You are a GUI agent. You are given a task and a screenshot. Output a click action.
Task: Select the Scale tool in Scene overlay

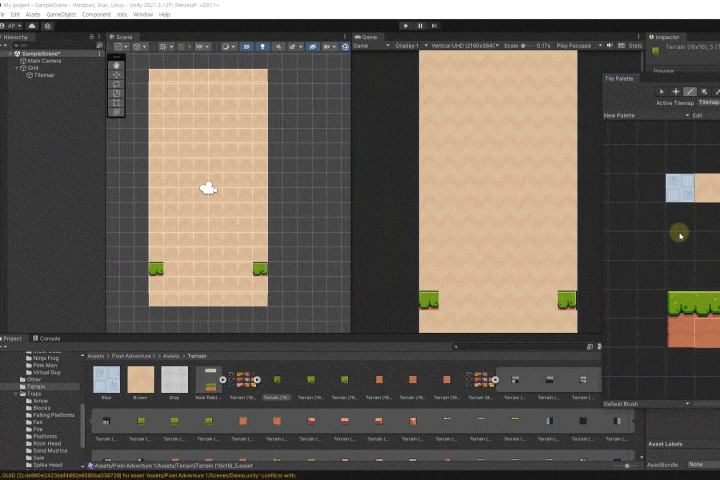[116, 94]
